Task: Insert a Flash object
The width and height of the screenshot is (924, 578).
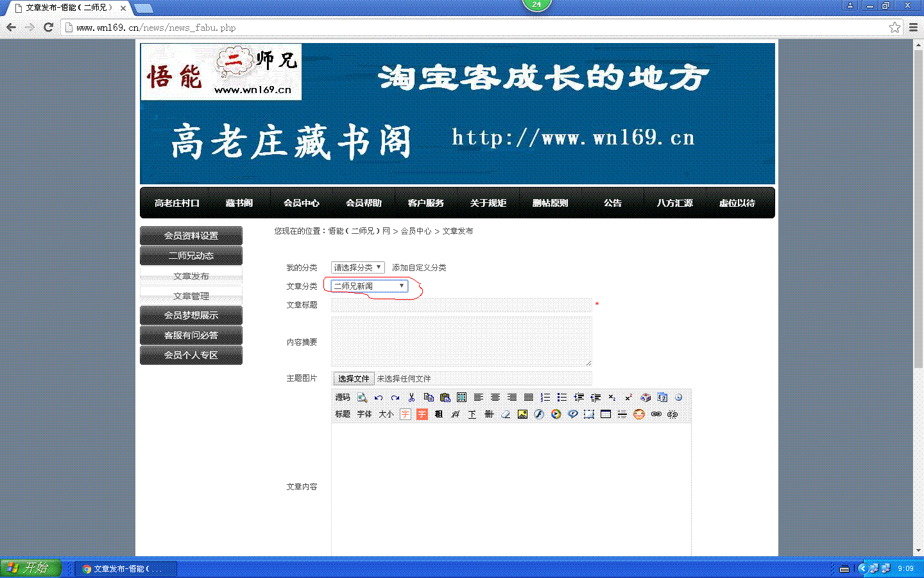Action: 539,414
